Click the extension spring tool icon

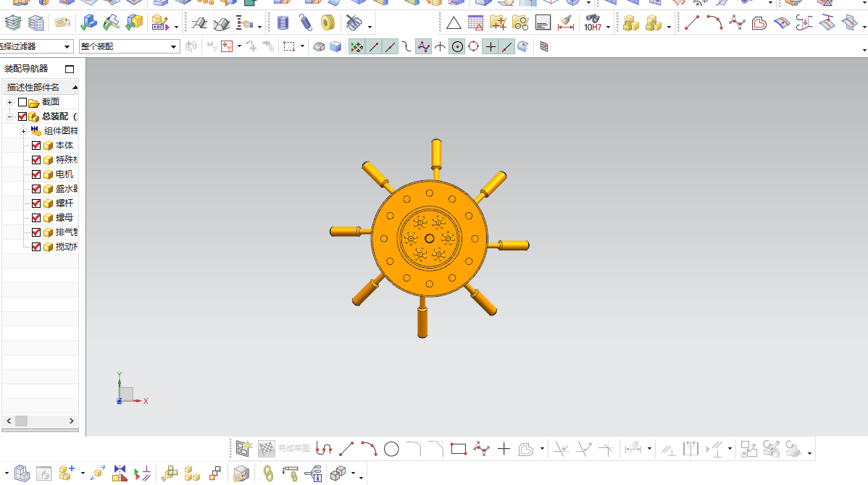[306, 22]
